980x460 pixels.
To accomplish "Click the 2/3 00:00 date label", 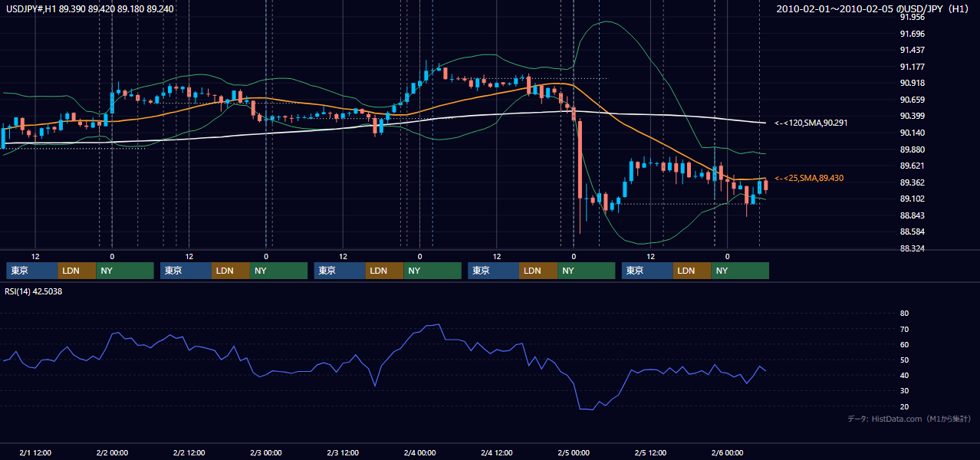I will coord(266,452).
